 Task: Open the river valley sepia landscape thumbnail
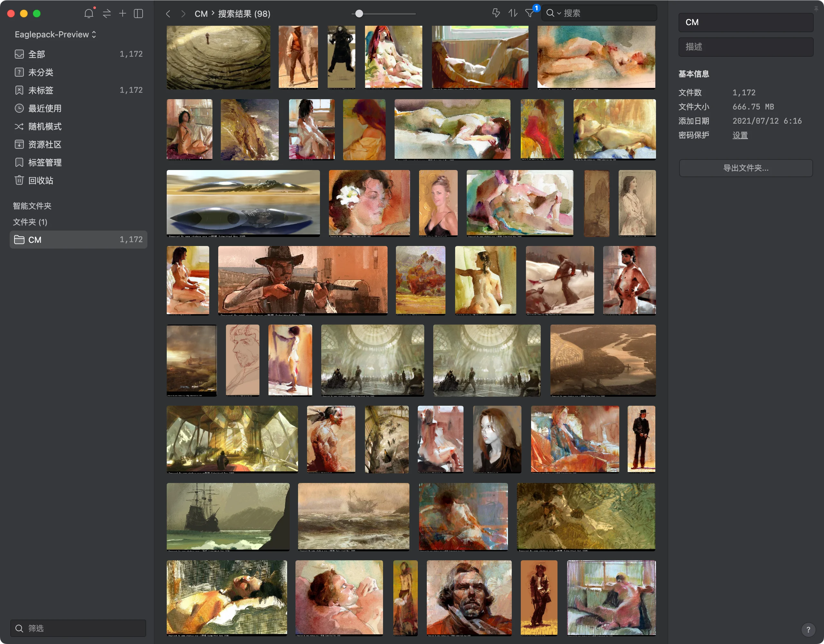point(603,360)
